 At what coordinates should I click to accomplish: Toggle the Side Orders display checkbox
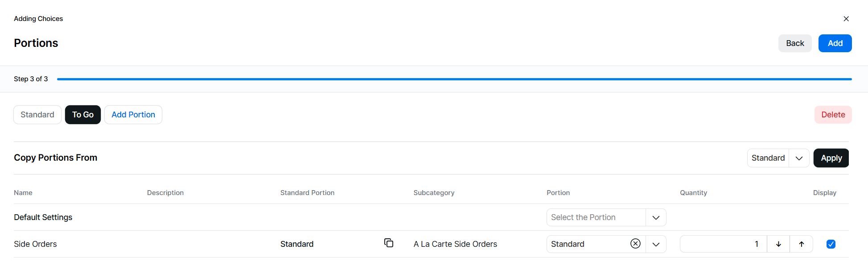[x=831, y=244]
